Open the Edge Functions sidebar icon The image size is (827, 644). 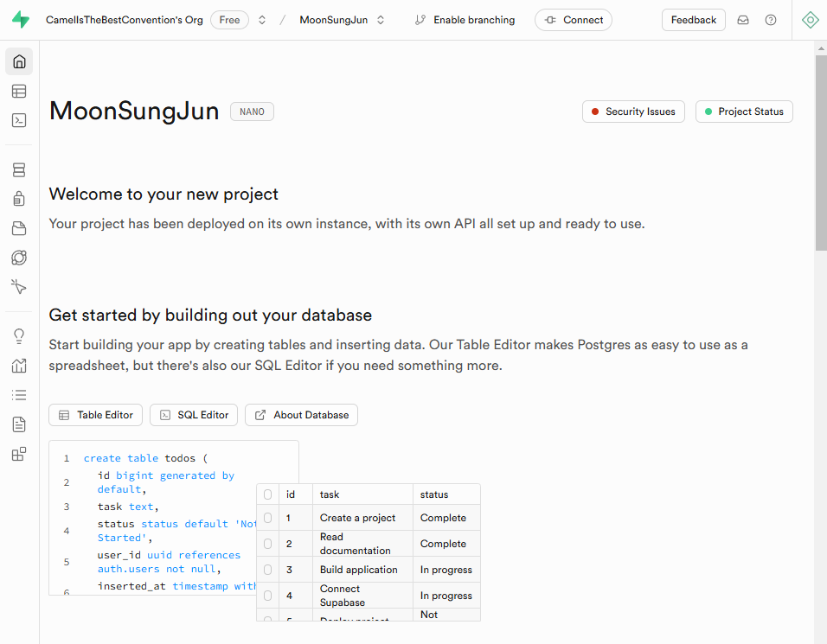(x=19, y=258)
